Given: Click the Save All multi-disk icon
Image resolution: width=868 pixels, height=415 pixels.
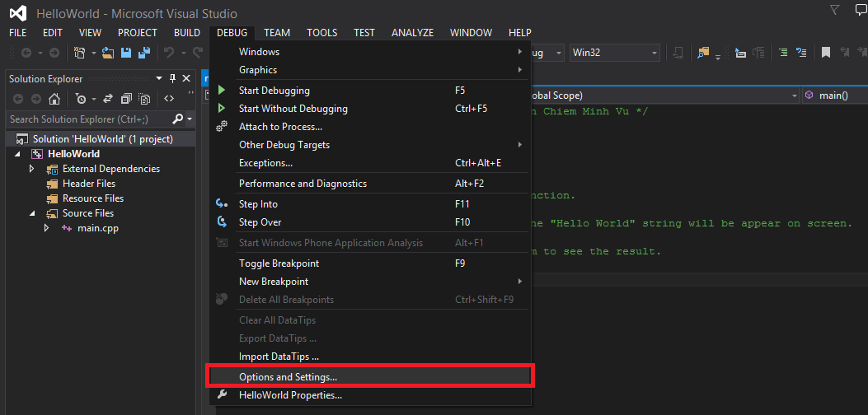Looking at the screenshot, I should click(x=144, y=53).
